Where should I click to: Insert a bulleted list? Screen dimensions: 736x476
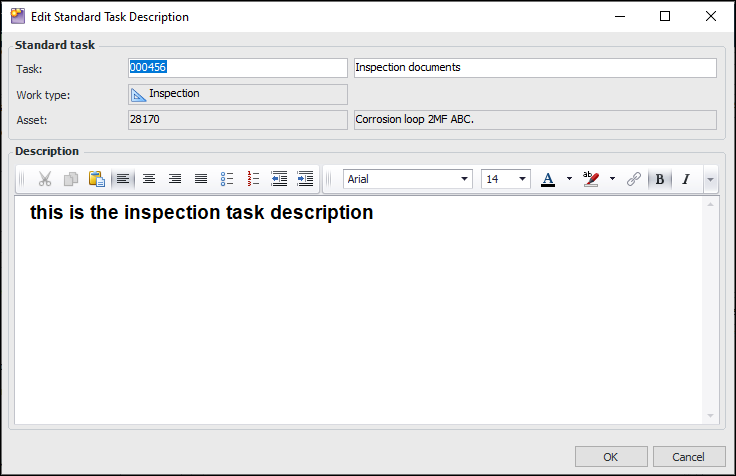click(x=227, y=179)
